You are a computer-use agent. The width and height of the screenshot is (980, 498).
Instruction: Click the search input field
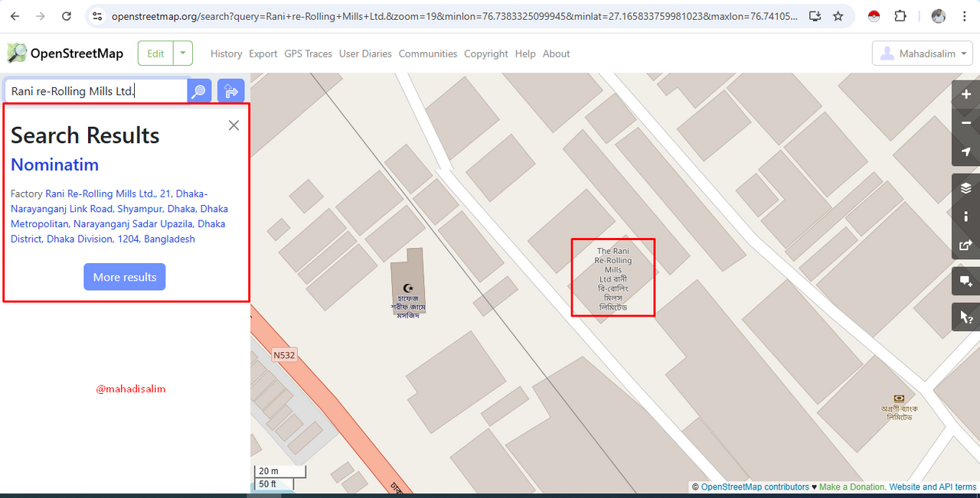point(96,92)
